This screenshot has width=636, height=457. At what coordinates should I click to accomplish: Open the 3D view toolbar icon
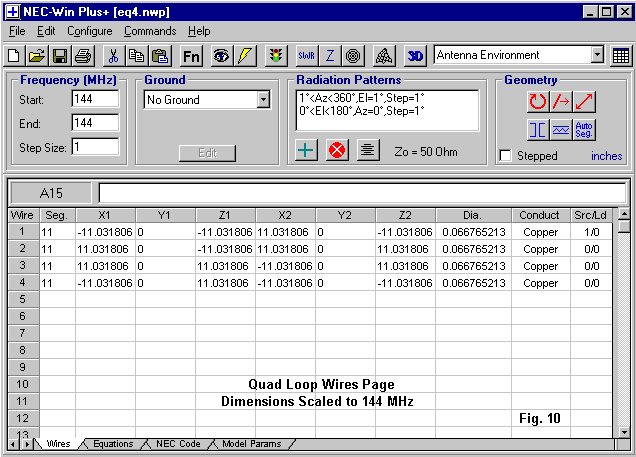(x=416, y=56)
